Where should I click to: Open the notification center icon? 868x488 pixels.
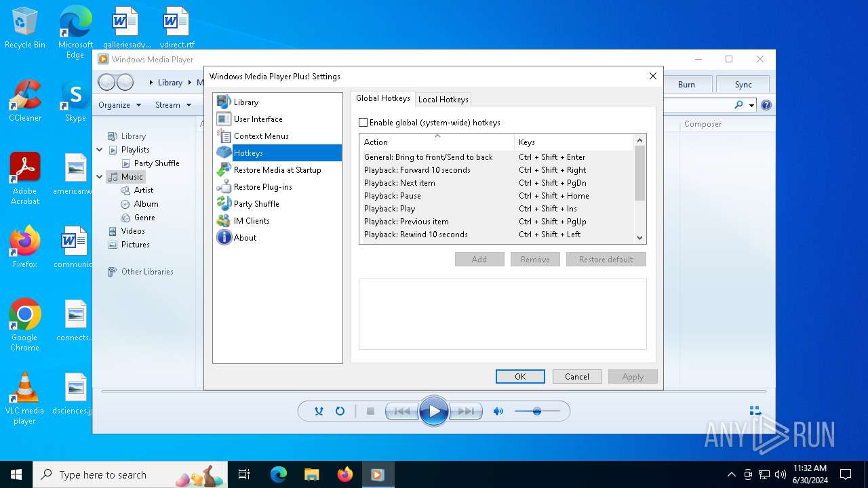846,474
